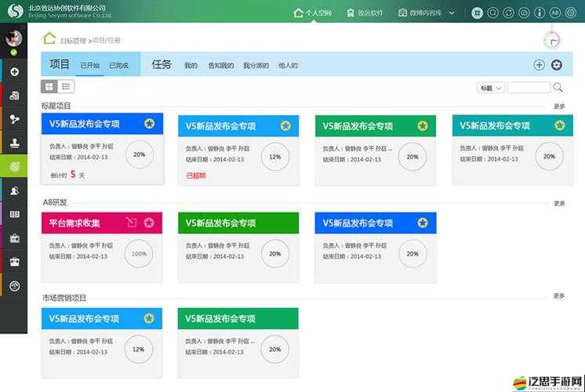585x392 pixels.
Task: Click the green target icon in sidebar
Action: 15,166
